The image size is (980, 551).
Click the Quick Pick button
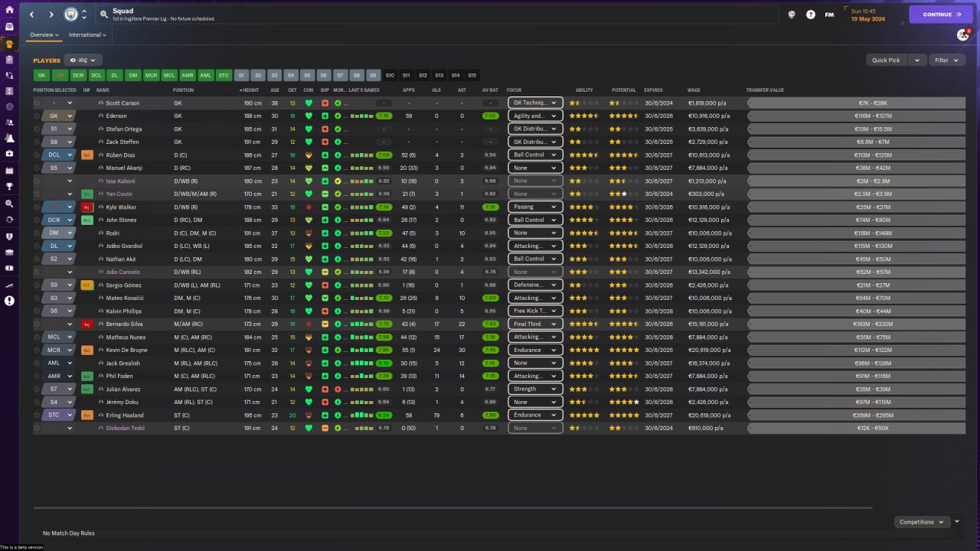886,60
